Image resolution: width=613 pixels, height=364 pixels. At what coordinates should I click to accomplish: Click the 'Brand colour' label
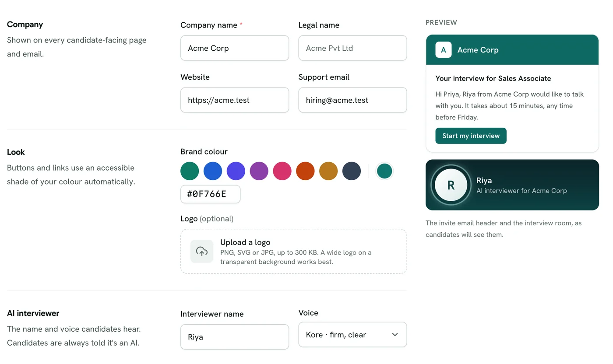coord(204,152)
